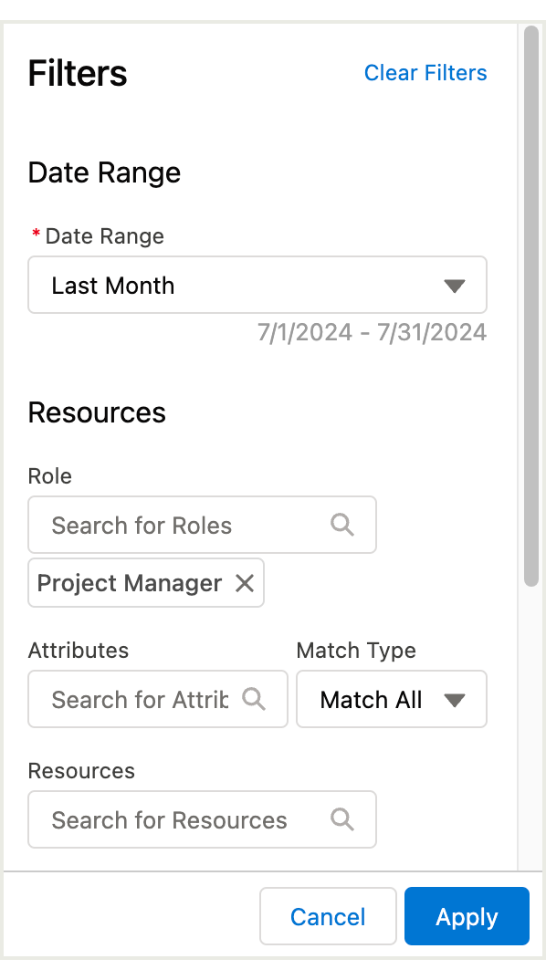Click the vertical scrollbar thumb
This screenshot has height=980, width=546.
pos(531,307)
